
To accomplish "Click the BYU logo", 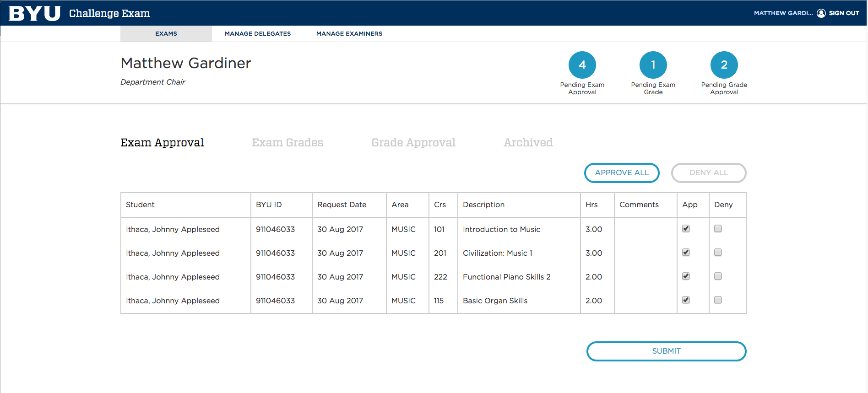I will 34,13.
